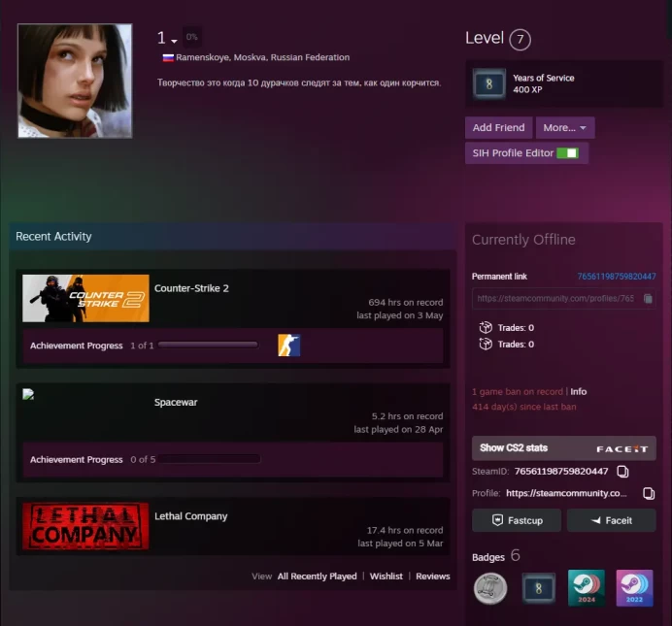Screen dimensions: 672x626
Task: Click the Years of Service badge icon
Action: [489, 83]
